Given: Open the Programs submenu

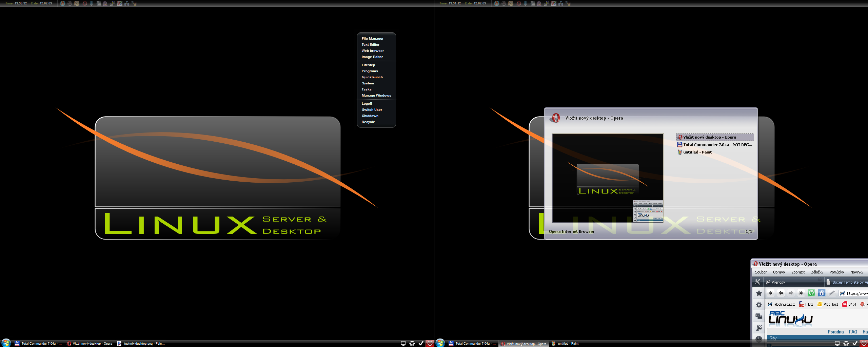Looking at the screenshot, I should [x=370, y=71].
